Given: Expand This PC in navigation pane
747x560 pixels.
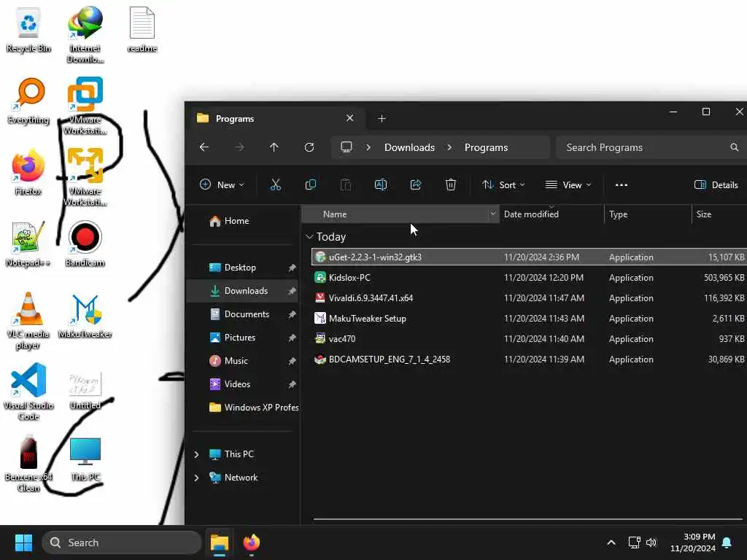Looking at the screenshot, I should pyautogui.click(x=196, y=454).
